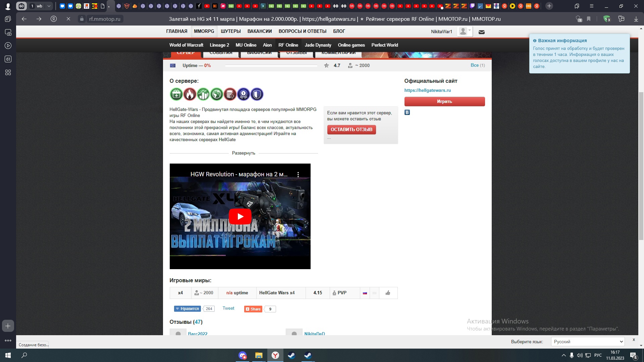Click the blue number one medal badge
This screenshot has width=644, height=362.
coord(244,95)
